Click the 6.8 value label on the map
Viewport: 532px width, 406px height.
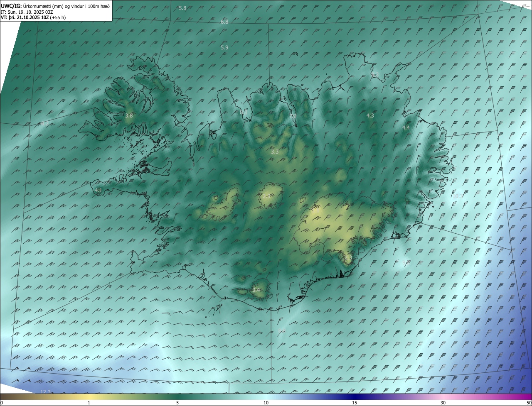(224, 22)
